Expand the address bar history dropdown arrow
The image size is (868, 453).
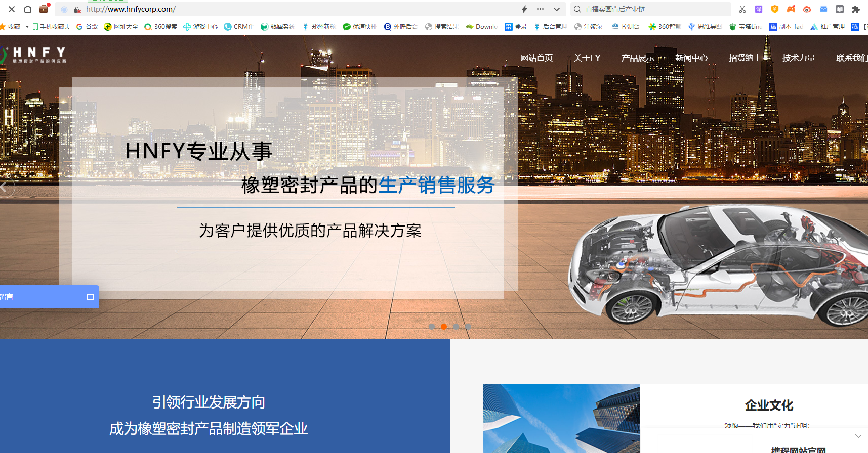point(557,9)
